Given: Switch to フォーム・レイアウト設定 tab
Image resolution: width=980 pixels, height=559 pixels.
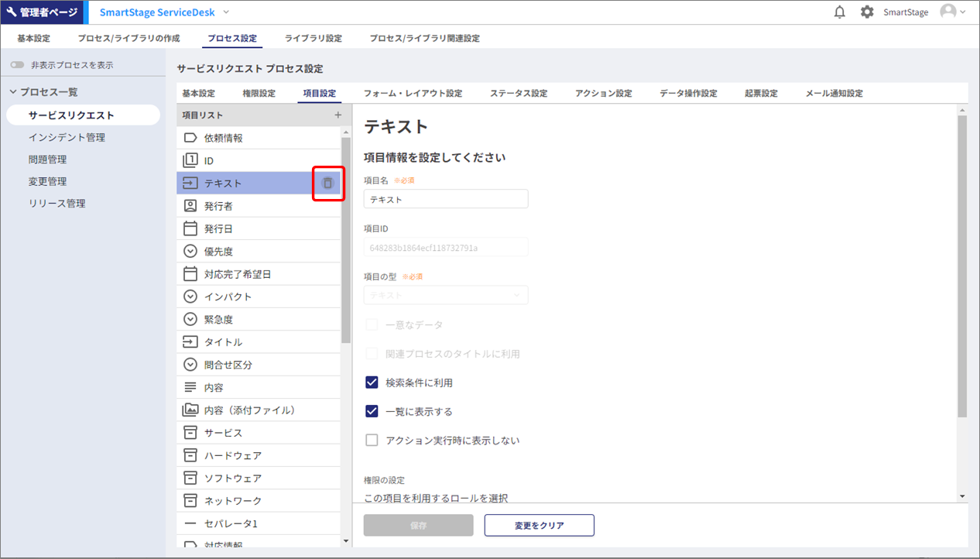Looking at the screenshot, I should pos(413,94).
